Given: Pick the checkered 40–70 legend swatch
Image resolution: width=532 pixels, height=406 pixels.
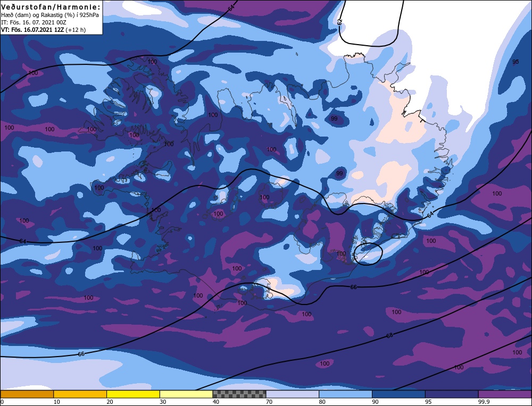Looking at the screenshot, I should (x=239, y=394).
